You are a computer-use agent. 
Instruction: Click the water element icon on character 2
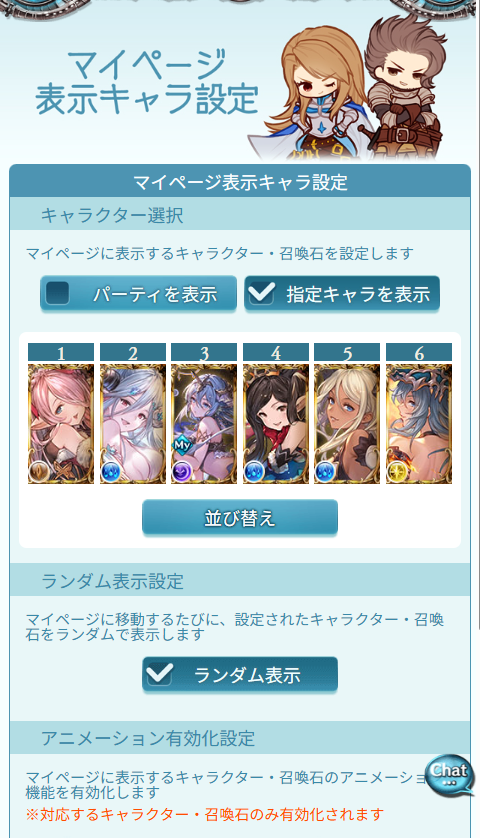tap(110, 473)
